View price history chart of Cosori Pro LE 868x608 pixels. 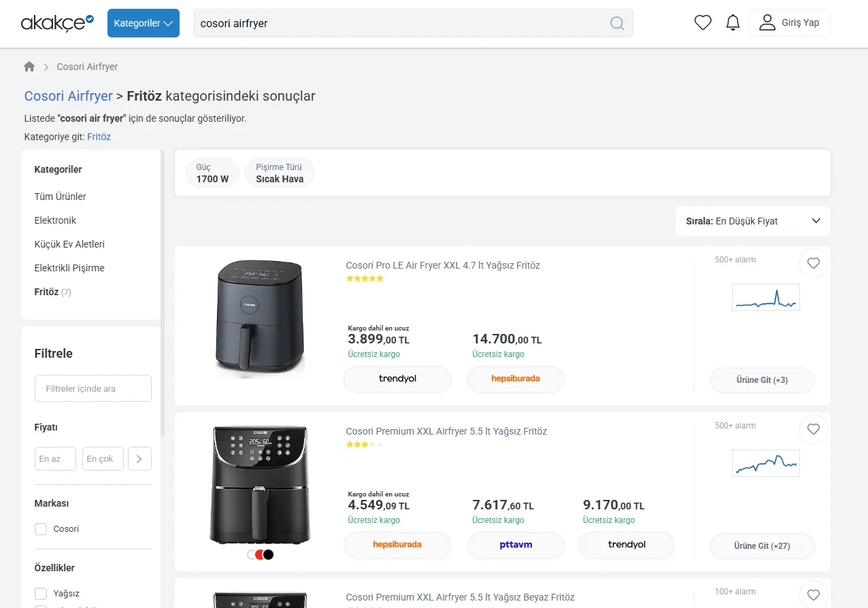pyautogui.click(x=765, y=298)
